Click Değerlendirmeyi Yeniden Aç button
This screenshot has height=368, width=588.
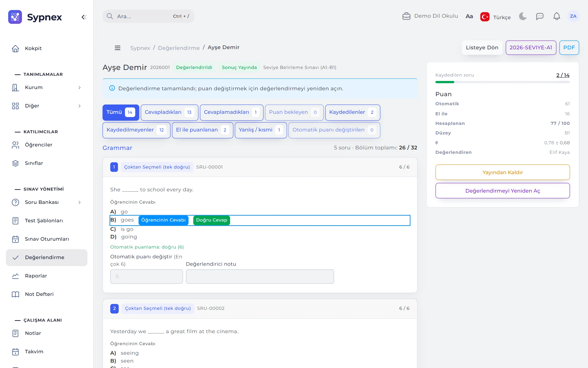(x=502, y=191)
